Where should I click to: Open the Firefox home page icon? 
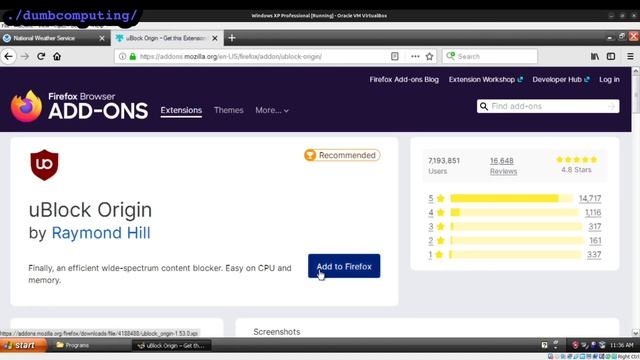[x=57, y=56]
